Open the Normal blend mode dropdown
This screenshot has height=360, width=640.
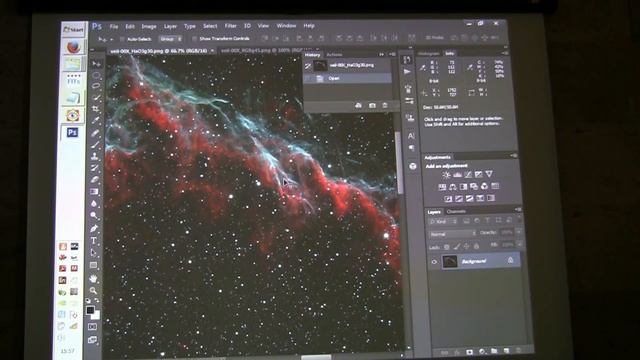[x=453, y=234]
